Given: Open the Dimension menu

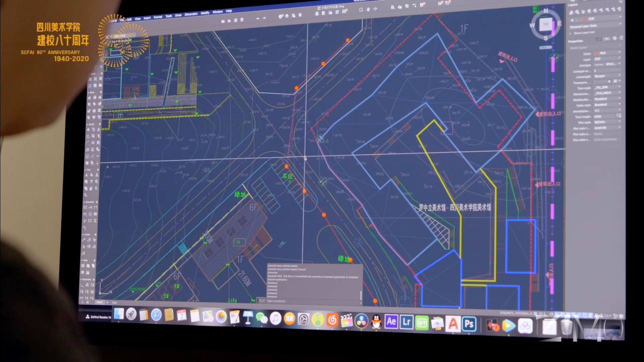Looking at the screenshot, I should coord(191,14).
